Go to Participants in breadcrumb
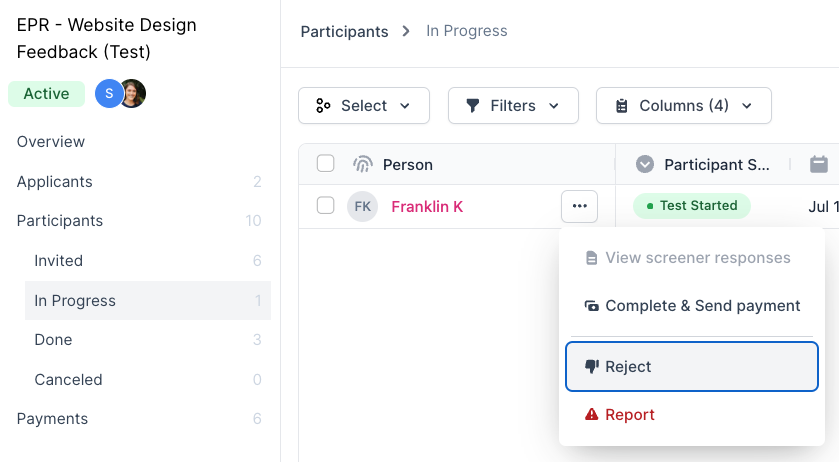 pyautogui.click(x=344, y=32)
